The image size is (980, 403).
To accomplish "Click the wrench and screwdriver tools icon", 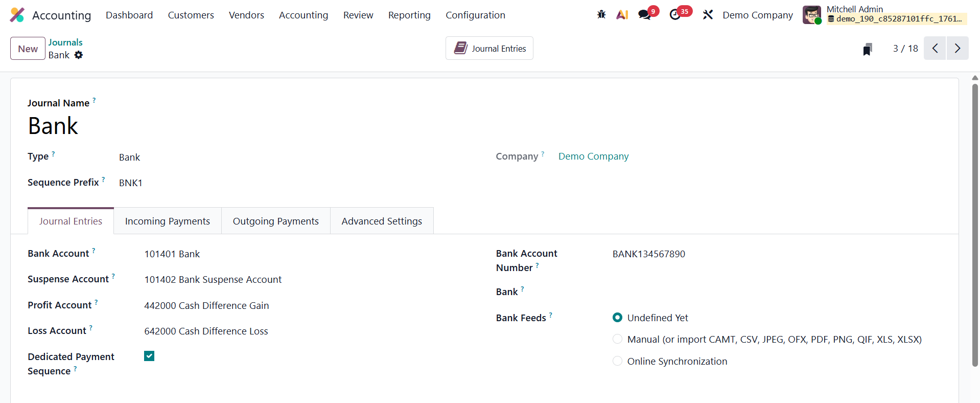I will coord(708,15).
